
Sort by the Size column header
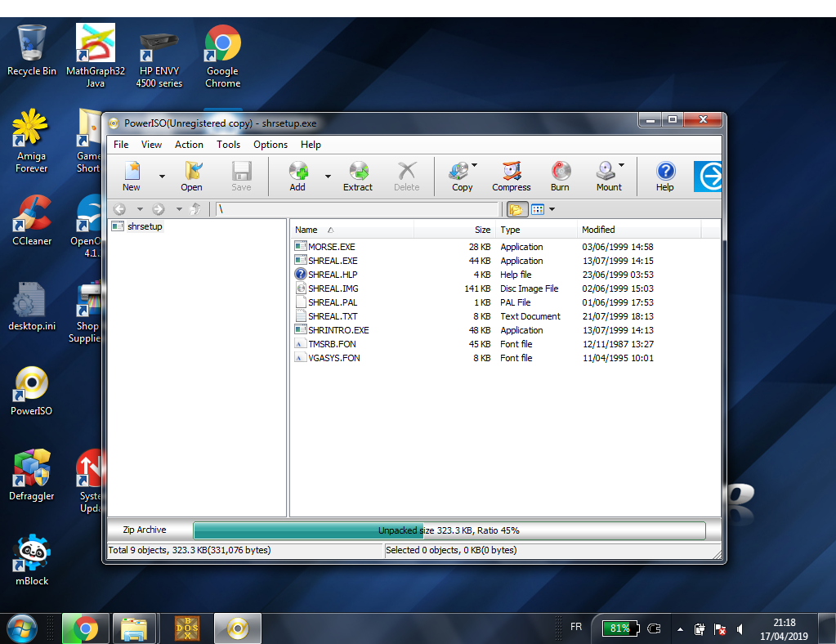(454, 230)
